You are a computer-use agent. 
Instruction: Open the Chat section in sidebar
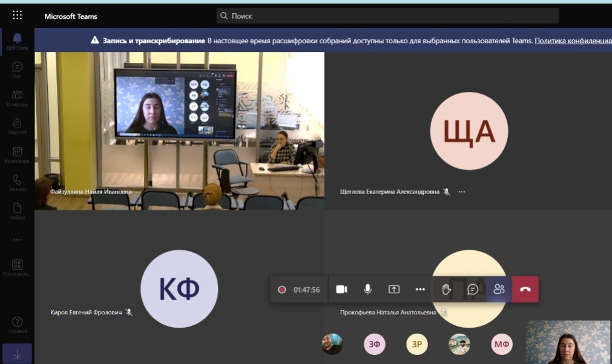pos(17,70)
